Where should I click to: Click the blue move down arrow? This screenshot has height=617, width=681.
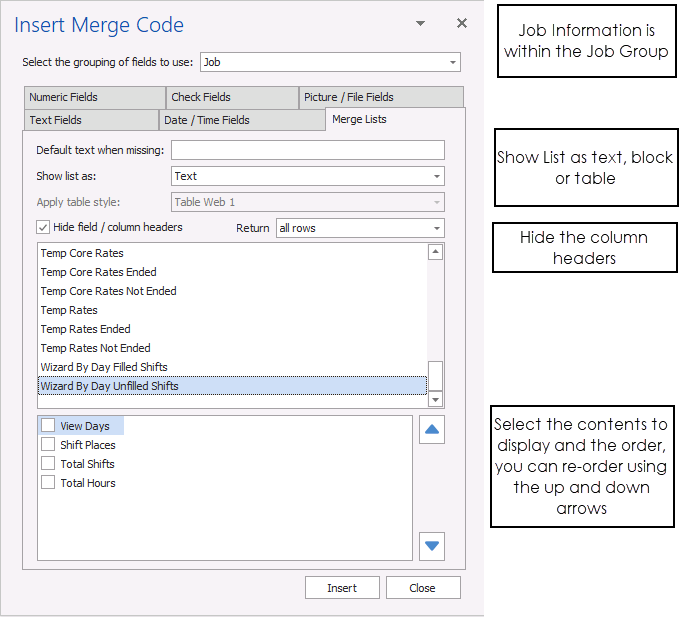431,546
